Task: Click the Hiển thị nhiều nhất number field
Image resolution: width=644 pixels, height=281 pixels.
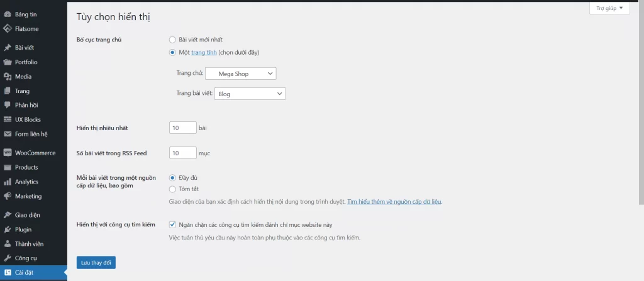Action: [183, 128]
